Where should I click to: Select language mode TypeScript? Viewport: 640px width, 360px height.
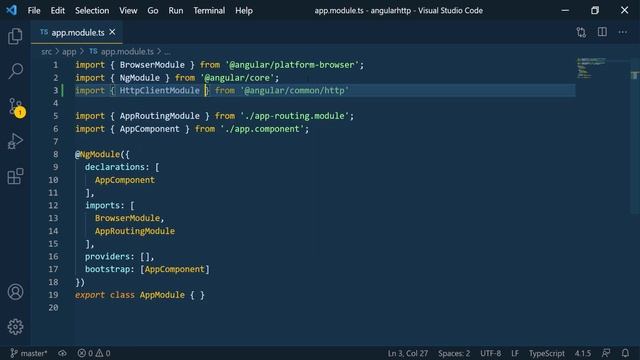pyautogui.click(x=547, y=353)
